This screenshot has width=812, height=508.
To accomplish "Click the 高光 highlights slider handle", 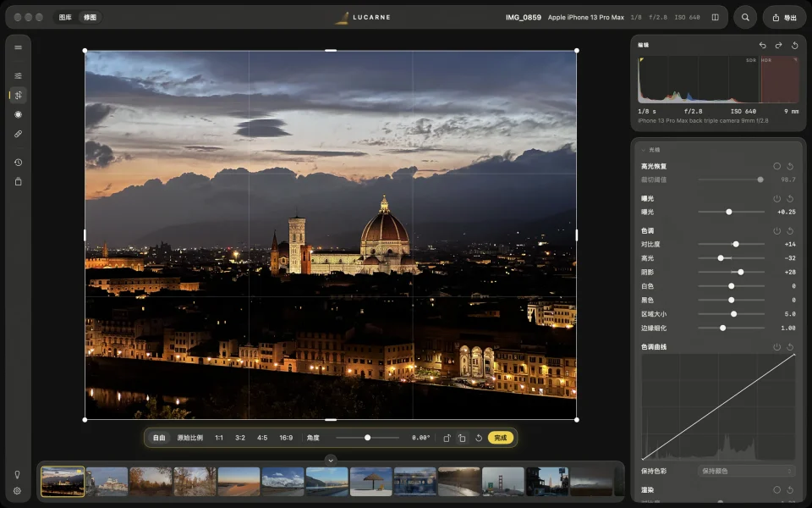I will pyautogui.click(x=721, y=258).
